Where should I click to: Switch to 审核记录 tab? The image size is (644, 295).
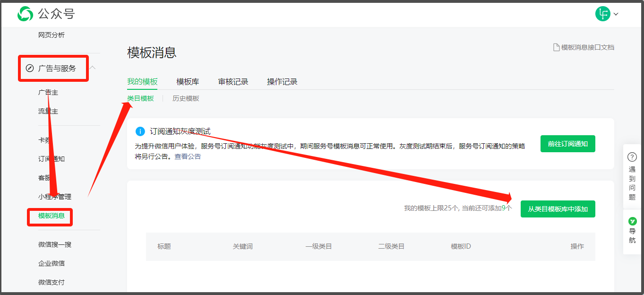point(233,81)
